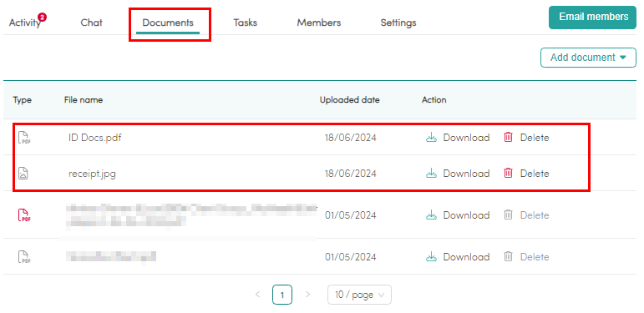Click the red trash icon for receipt.jpg
Screen dimensions: 644x313
click(x=508, y=174)
